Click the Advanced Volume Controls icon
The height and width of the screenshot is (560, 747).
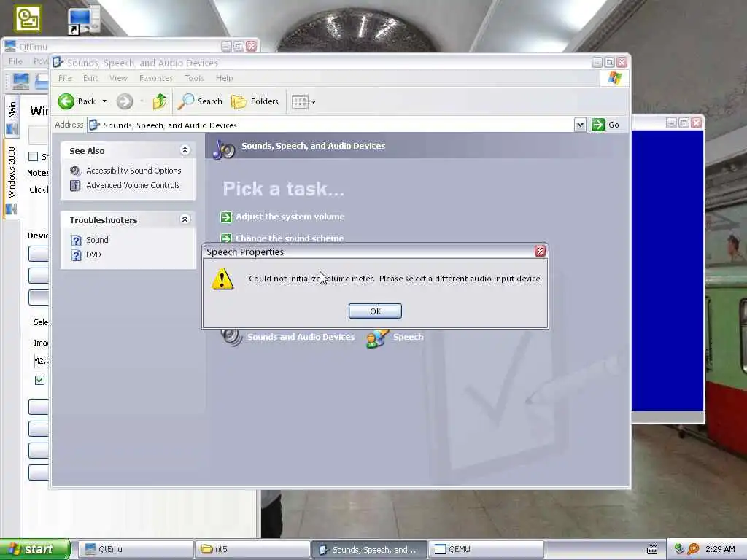(x=75, y=185)
